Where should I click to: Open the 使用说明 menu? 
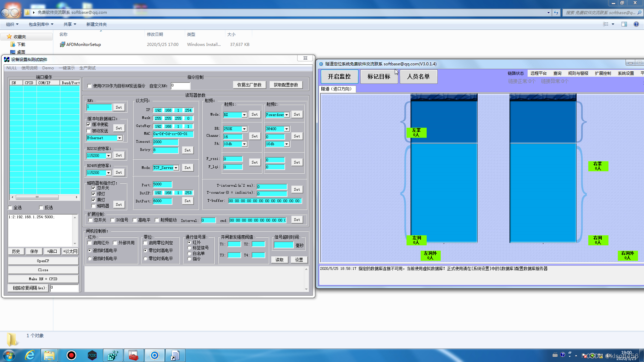[x=30, y=68]
